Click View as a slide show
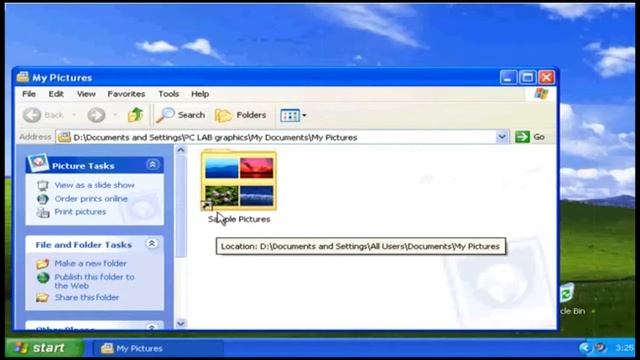This screenshot has height=360, width=640. (94, 185)
